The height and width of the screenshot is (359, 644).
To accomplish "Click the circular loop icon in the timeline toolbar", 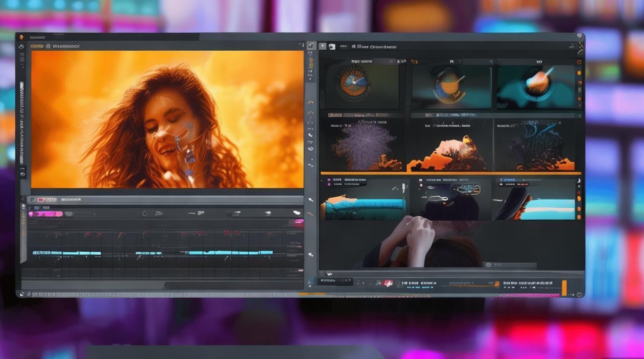I will pyautogui.click(x=144, y=213).
